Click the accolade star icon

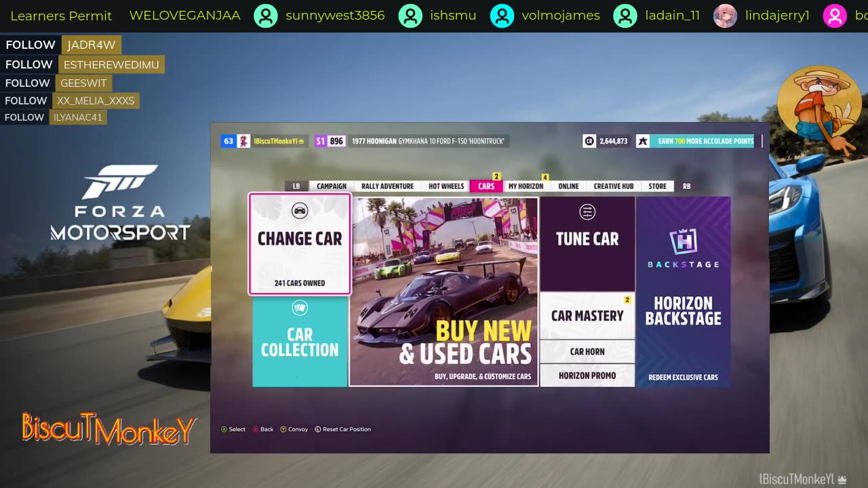(x=642, y=141)
